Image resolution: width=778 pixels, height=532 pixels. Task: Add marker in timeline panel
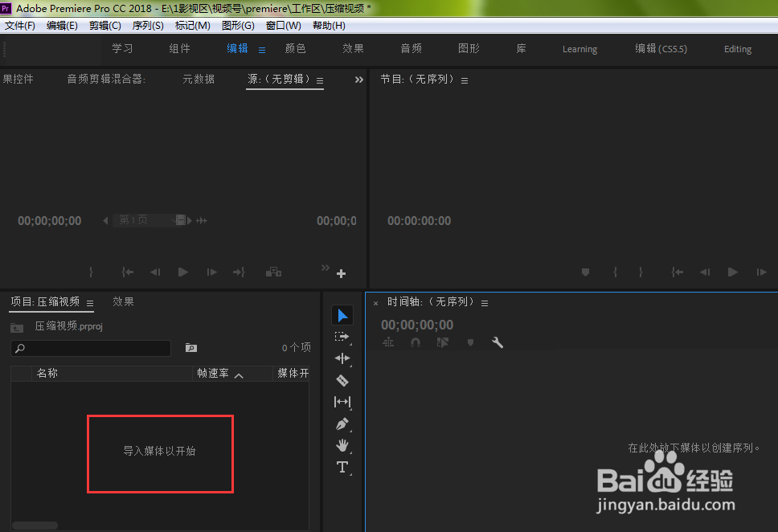coord(470,342)
